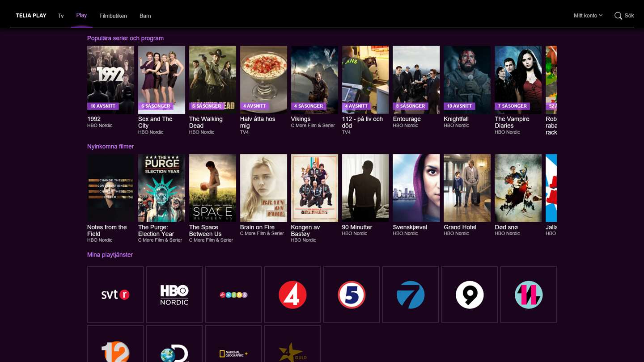
Task: Open the Grand Hotel film poster
Action: point(467,188)
